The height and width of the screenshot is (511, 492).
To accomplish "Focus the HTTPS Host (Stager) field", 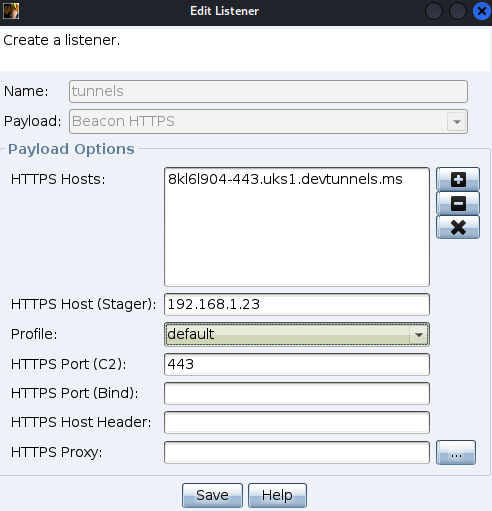I will pyautogui.click(x=297, y=304).
